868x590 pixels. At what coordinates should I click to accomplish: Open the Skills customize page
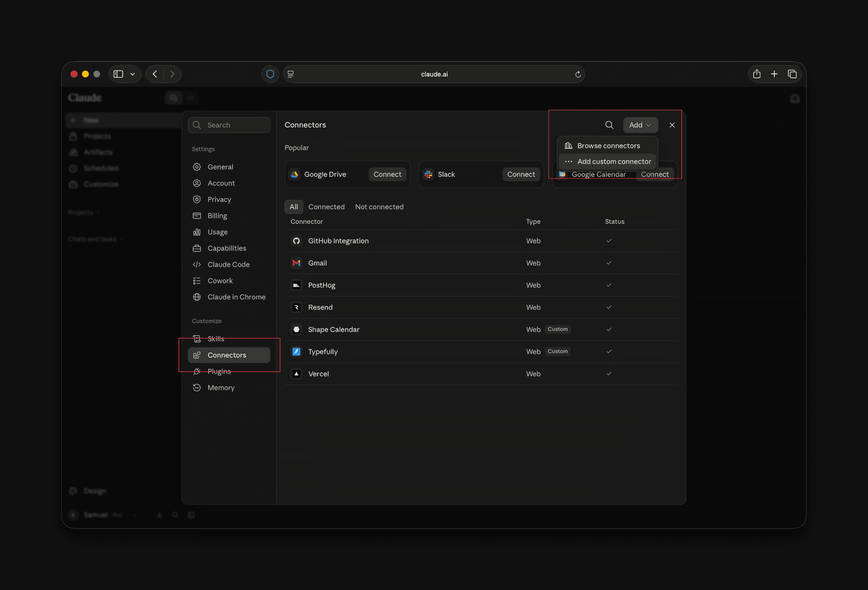click(x=229, y=339)
